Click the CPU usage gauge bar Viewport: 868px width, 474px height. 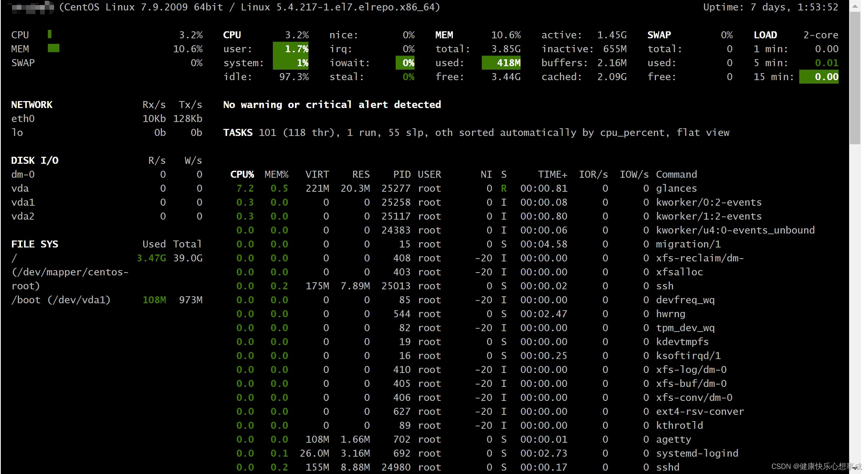[x=49, y=34]
